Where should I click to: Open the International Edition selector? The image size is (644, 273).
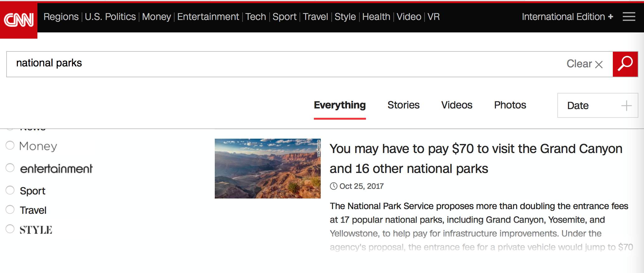[567, 17]
